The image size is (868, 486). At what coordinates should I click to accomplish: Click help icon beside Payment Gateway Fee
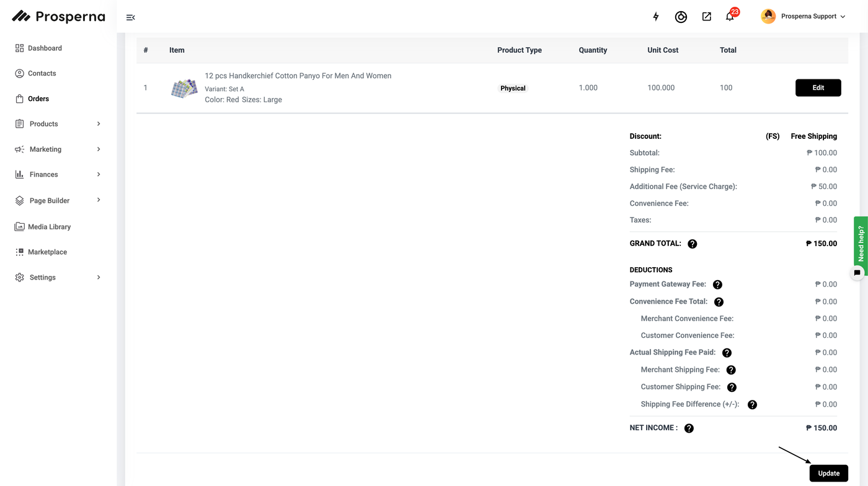click(x=717, y=285)
